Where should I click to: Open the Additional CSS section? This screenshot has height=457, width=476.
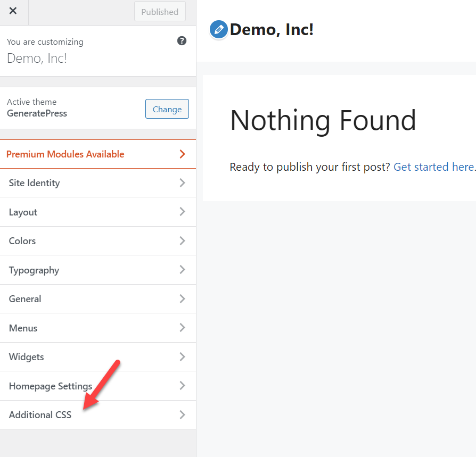pos(98,414)
